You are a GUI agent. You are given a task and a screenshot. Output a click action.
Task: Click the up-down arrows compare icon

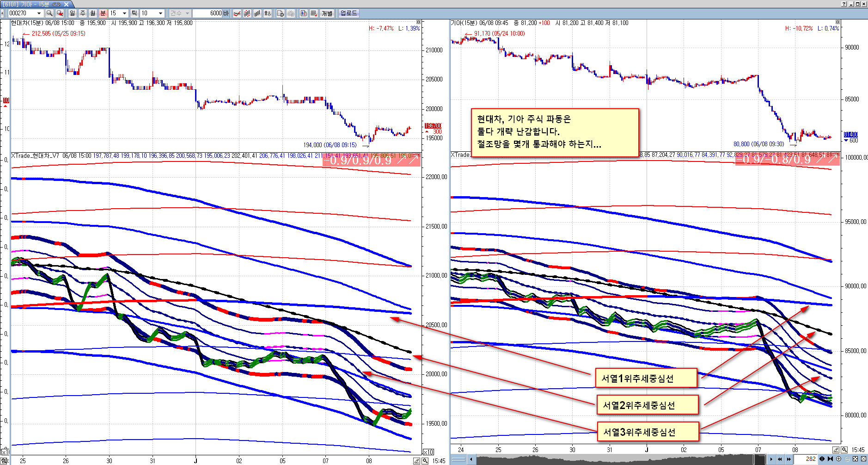pos(268,13)
